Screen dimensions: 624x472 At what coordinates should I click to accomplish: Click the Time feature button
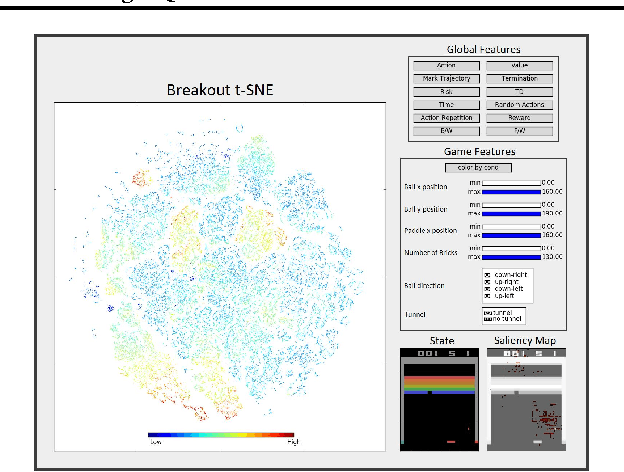(x=446, y=104)
